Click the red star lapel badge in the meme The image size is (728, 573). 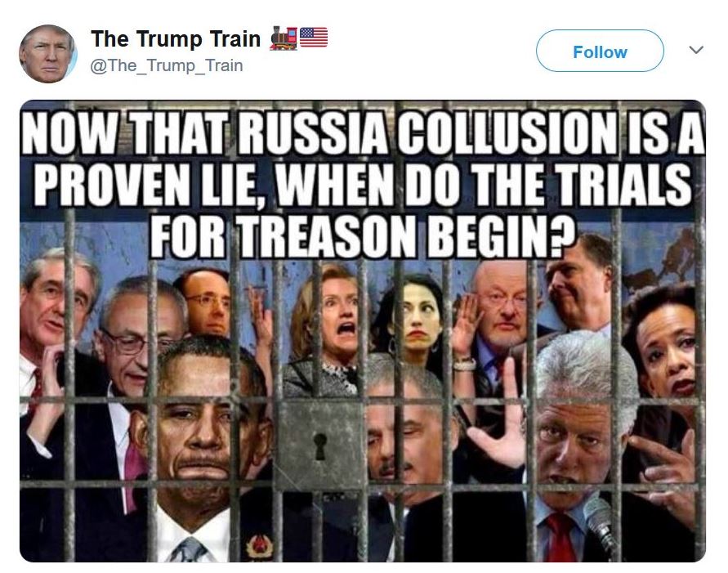pos(260,546)
